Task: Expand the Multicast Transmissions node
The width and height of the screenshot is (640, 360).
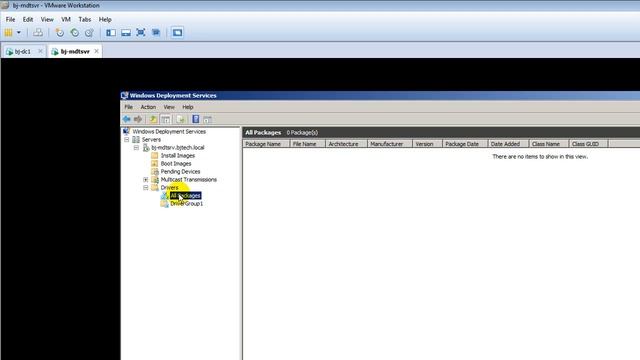Action: [x=146, y=180]
